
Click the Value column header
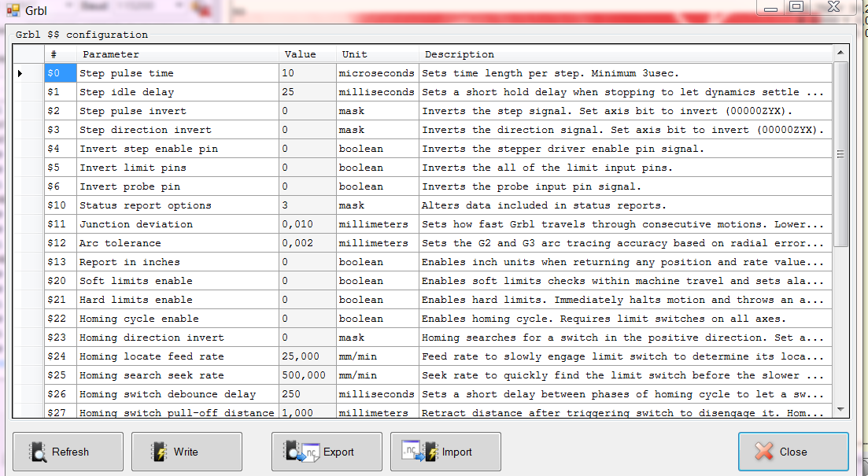tap(308, 54)
